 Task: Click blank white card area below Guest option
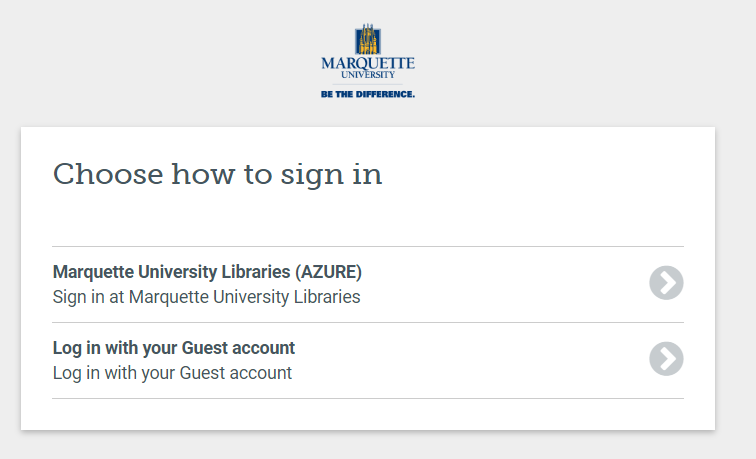(x=368, y=414)
